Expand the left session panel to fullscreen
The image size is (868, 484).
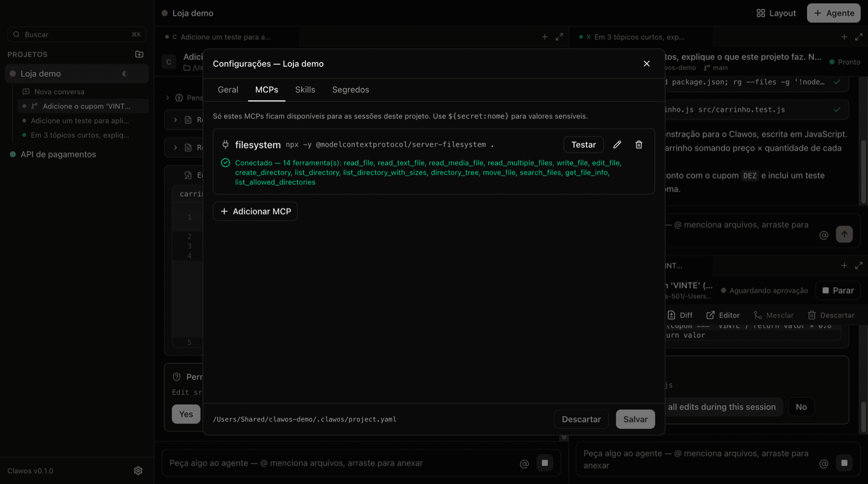click(x=559, y=37)
